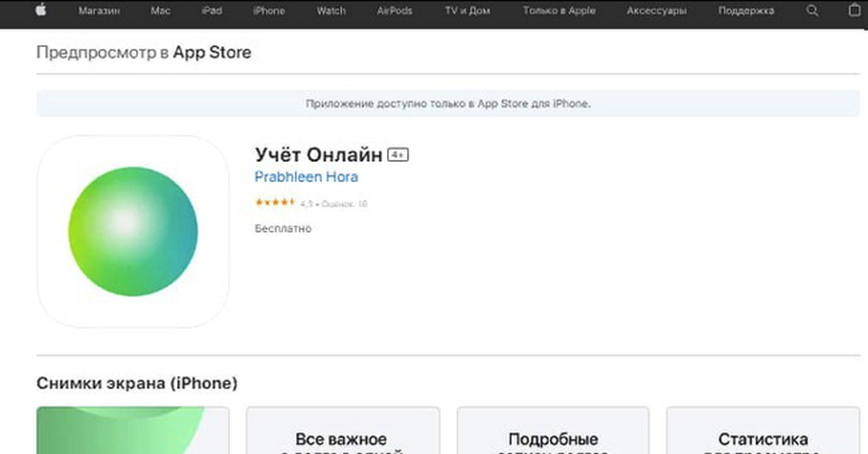Open the Watch menu item
868x454 pixels.
[331, 11]
